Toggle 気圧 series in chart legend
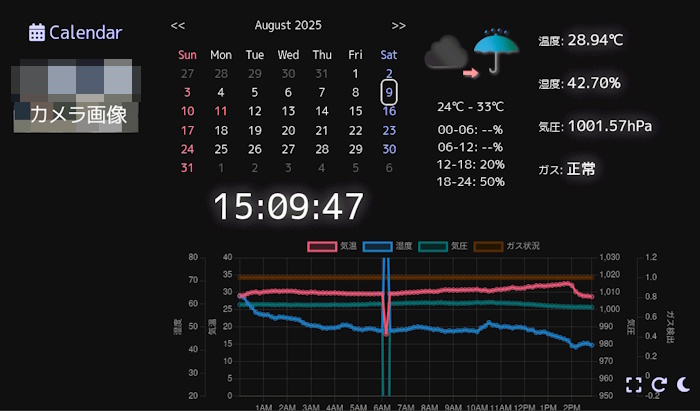Screen dimensions: 700x411 (x=443, y=246)
